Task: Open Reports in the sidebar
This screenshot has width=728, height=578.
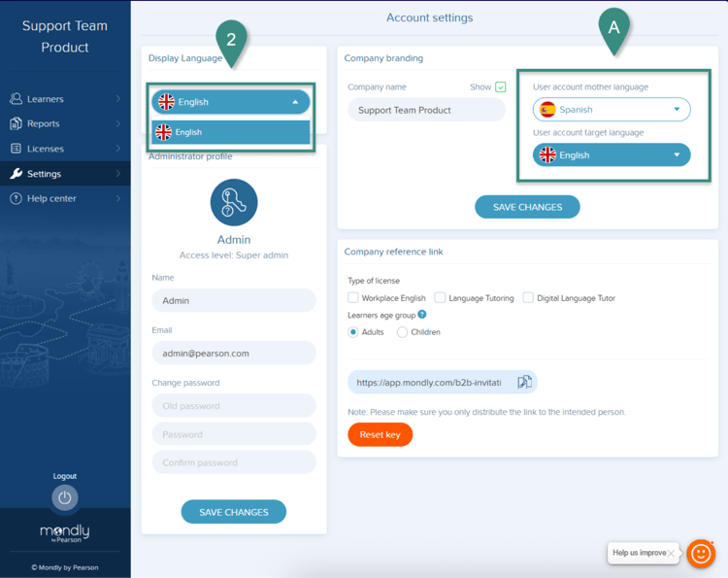Action: click(44, 124)
